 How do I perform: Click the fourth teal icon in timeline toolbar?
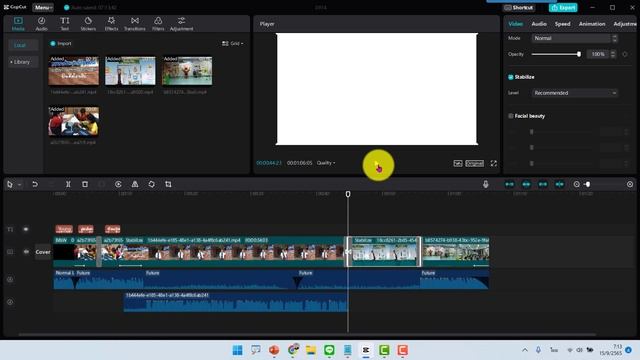tap(560, 184)
